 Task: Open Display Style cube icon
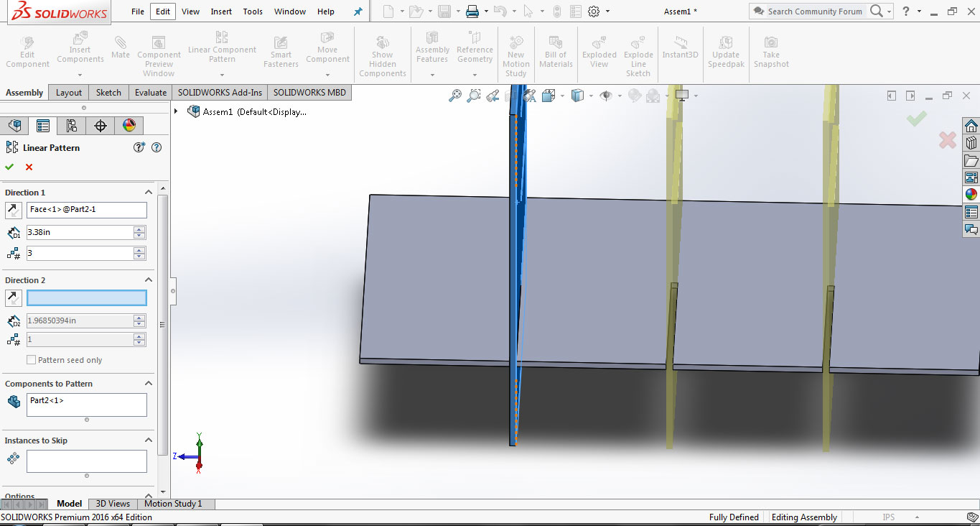577,95
